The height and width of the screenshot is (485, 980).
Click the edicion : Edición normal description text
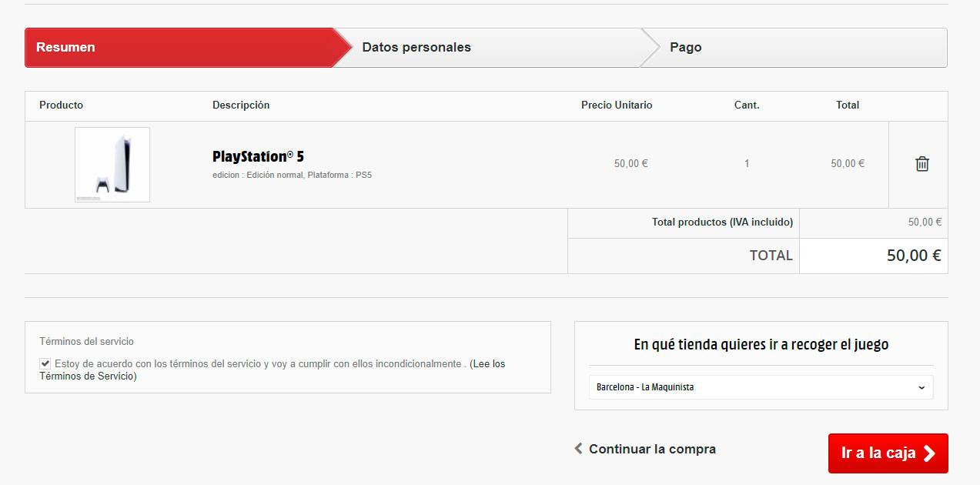pyautogui.click(x=292, y=176)
